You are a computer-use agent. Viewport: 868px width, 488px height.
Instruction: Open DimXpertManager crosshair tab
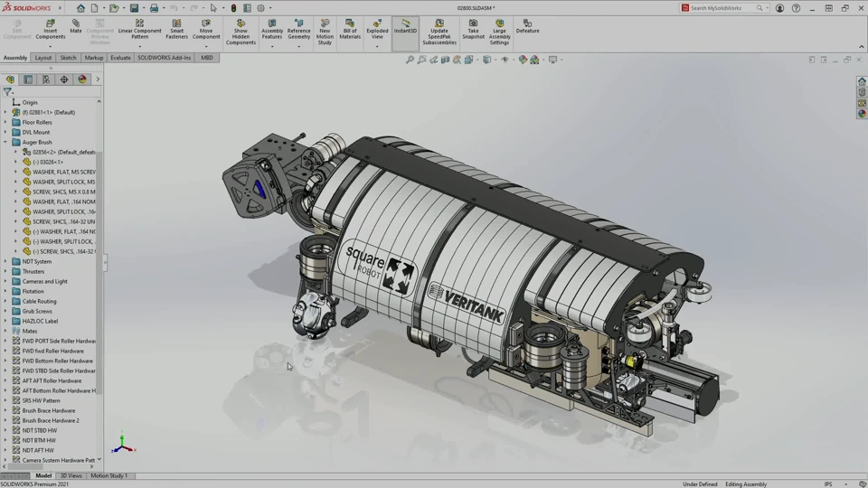pyautogui.click(x=64, y=80)
